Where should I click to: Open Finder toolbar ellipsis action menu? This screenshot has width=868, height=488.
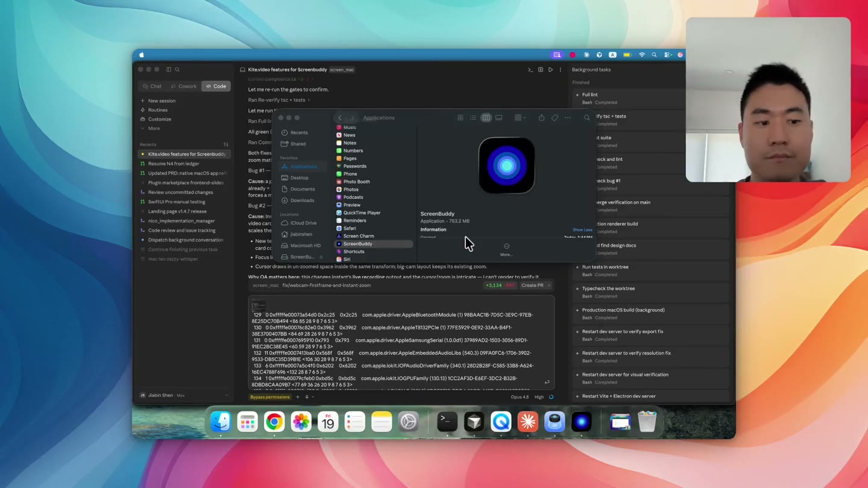pyautogui.click(x=568, y=117)
